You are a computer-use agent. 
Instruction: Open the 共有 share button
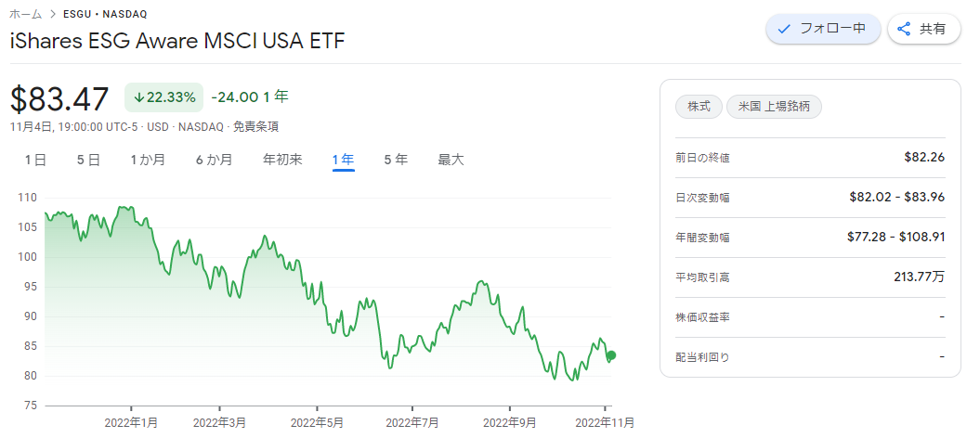(x=923, y=29)
